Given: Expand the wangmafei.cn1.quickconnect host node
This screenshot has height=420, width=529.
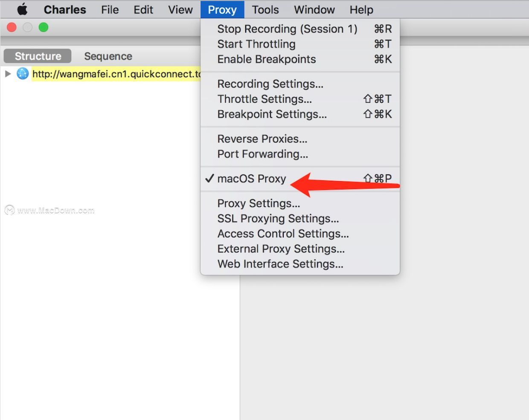Looking at the screenshot, I should tap(8, 74).
